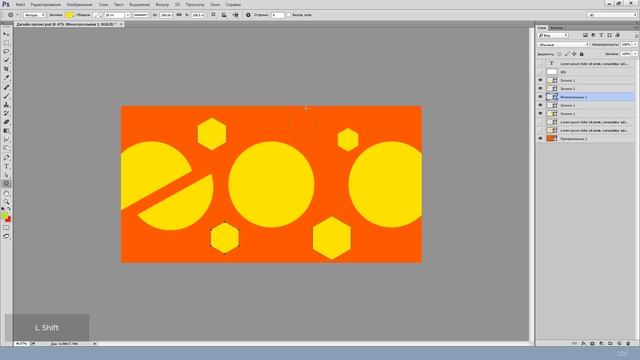The width and height of the screenshot is (640, 360).
Task: Toggle lock layer position
Action: click(x=574, y=54)
